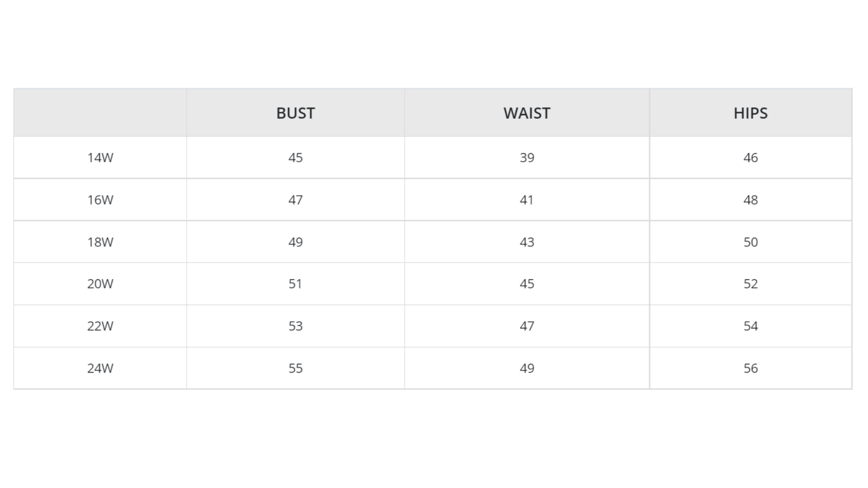Click the 18W waist value 43
Image resolution: width=868 pixels, height=488 pixels.
click(x=527, y=242)
